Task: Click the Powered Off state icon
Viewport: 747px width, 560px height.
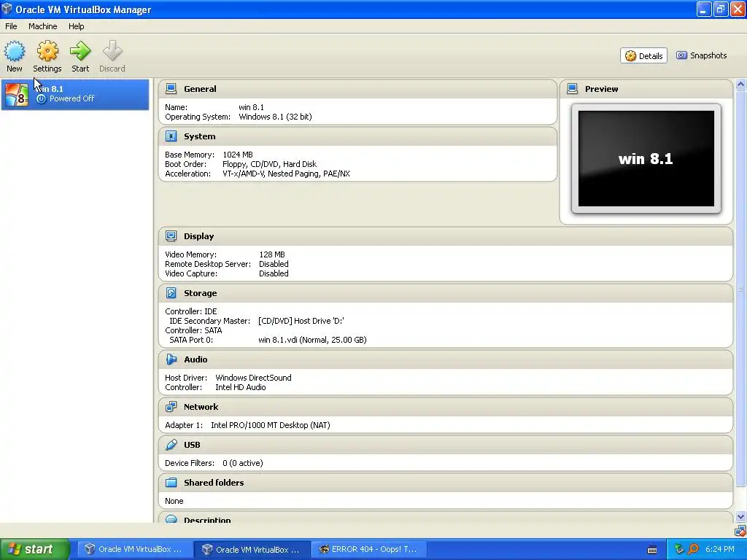Action: pyautogui.click(x=42, y=98)
